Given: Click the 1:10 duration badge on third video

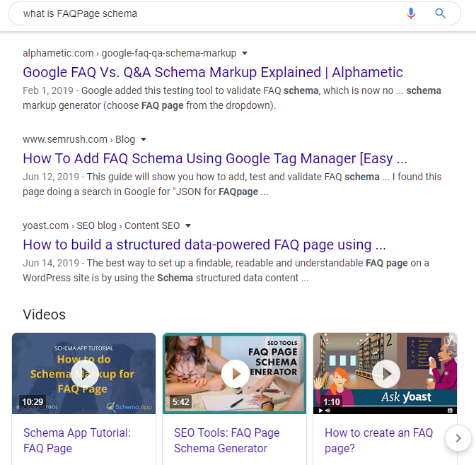Looking at the screenshot, I should 332,402.
